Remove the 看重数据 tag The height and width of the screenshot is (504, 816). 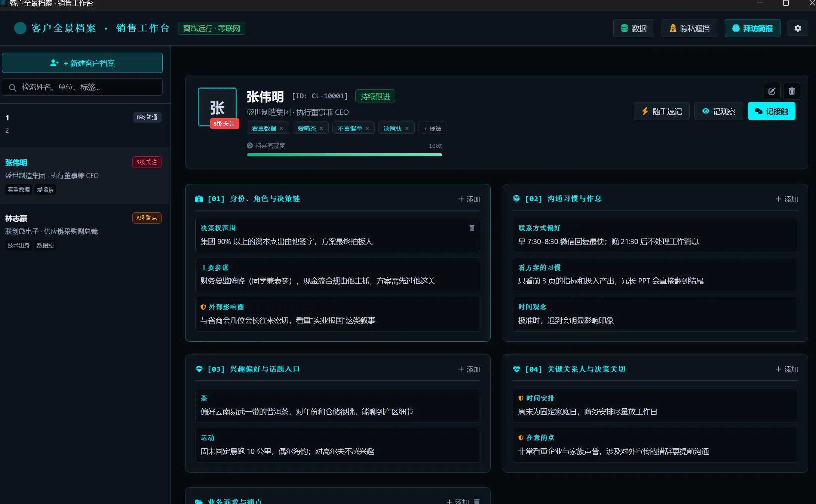coord(281,128)
